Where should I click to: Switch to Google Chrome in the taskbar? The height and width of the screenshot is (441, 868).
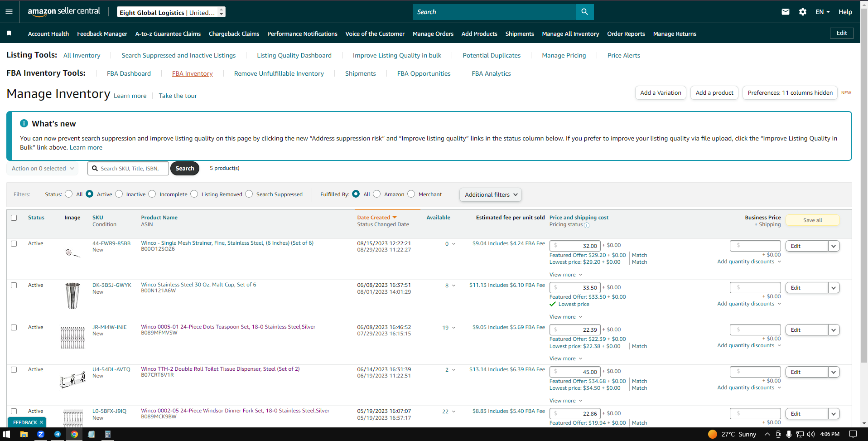click(74, 434)
